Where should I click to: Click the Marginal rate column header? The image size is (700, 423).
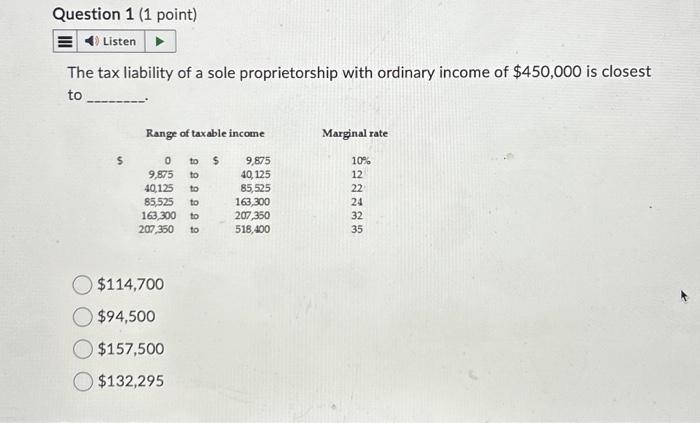(355, 133)
